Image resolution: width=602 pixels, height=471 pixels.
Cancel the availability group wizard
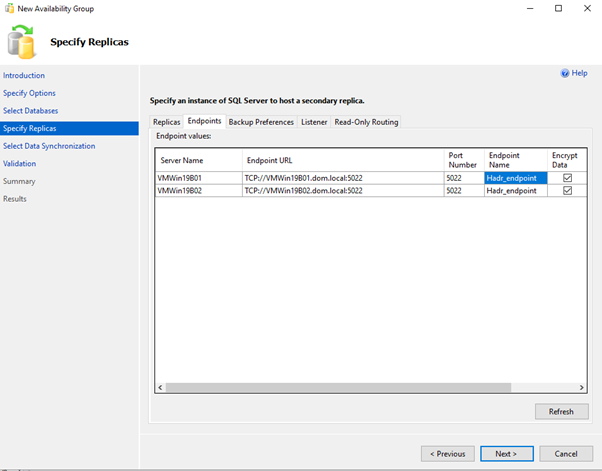pyautogui.click(x=566, y=453)
